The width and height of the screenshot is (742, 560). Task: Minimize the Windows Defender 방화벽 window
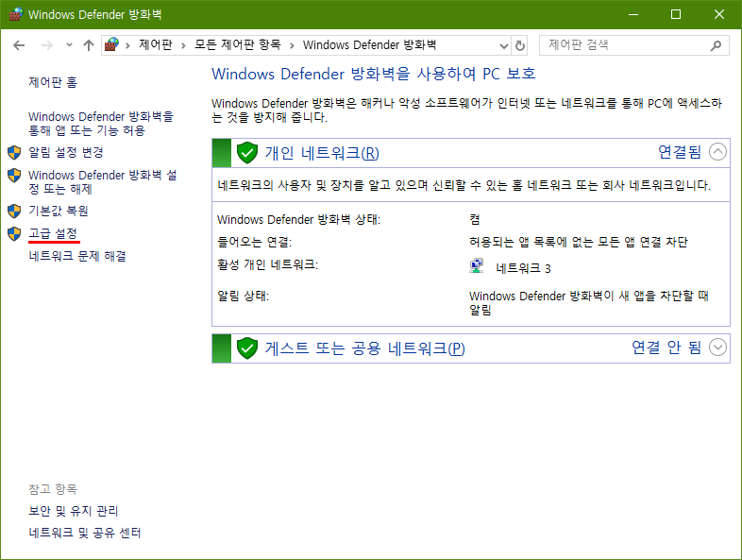633,14
